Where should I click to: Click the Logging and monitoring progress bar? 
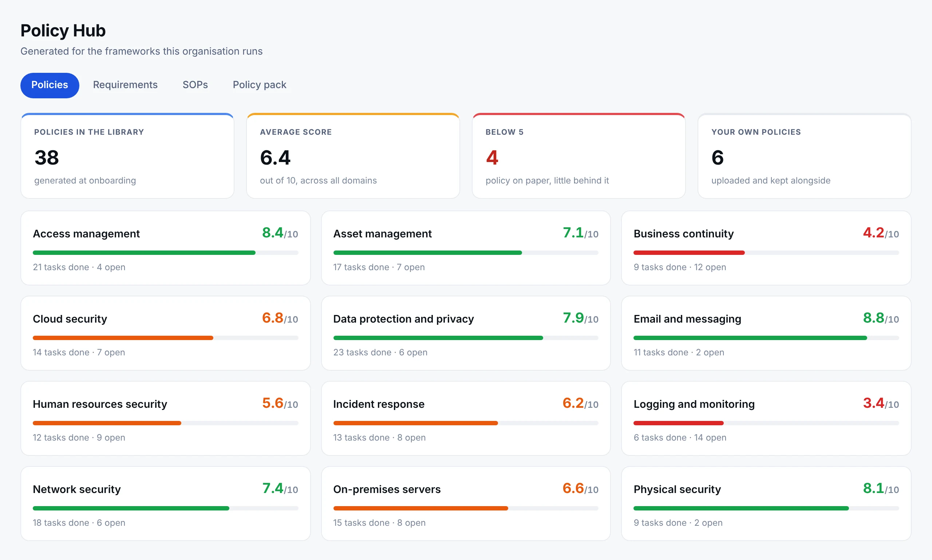tap(766, 423)
